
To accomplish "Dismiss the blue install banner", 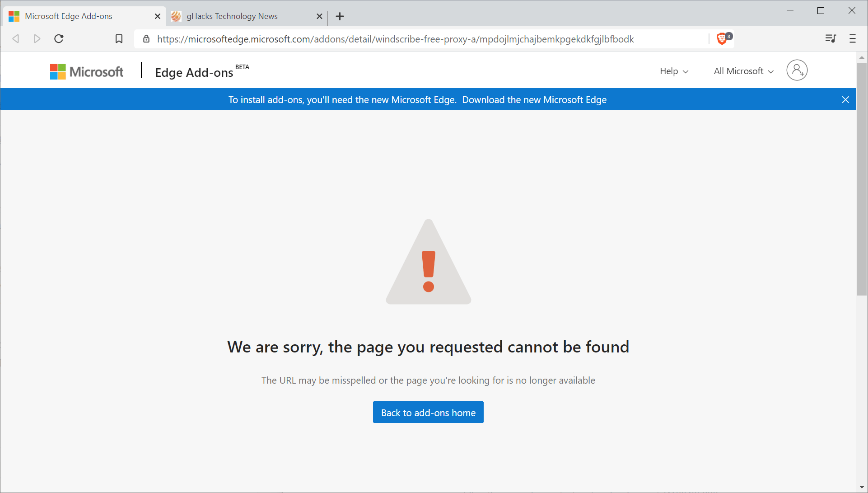I will [x=845, y=99].
